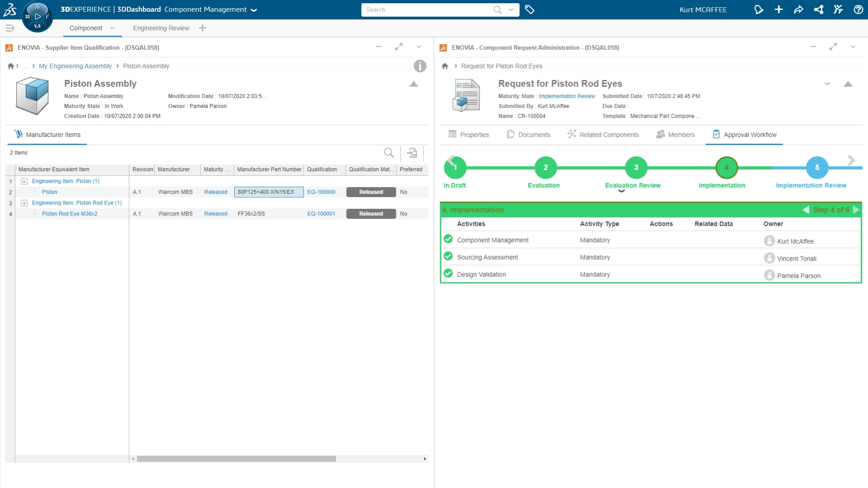Click home icon in Component Request breadcrumb
868x488 pixels.
(x=445, y=66)
